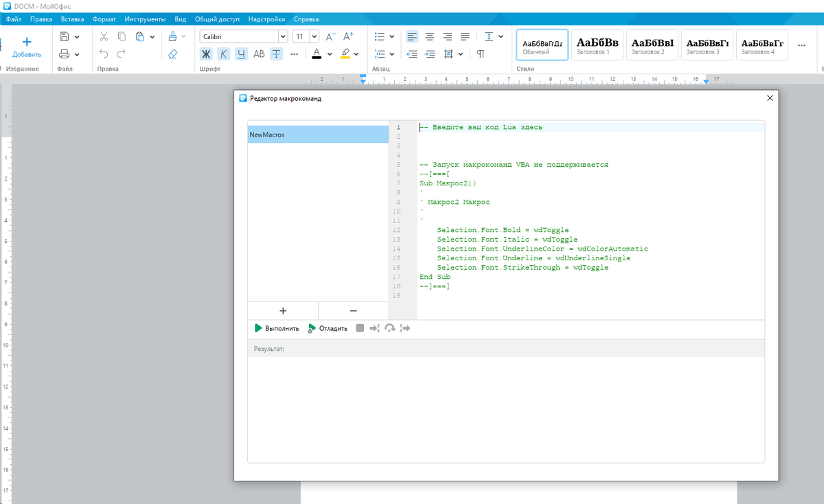
Task: Click the stop debugging square icon
Action: [x=360, y=328]
